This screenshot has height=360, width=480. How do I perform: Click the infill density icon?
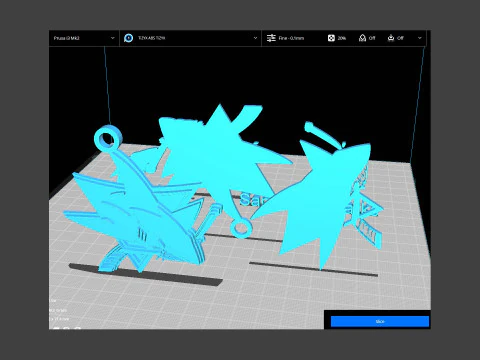tap(331, 38)
